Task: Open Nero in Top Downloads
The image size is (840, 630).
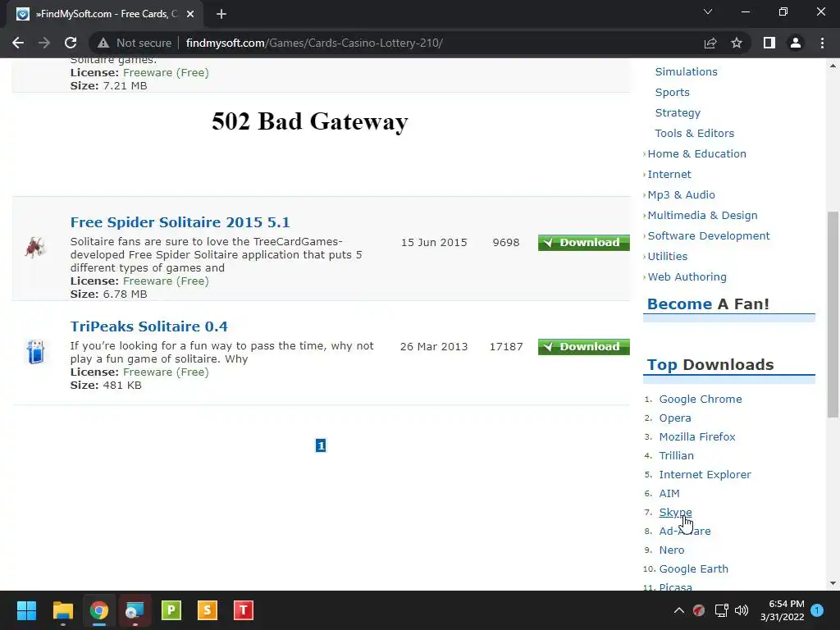Action: click(x=671, y=550)
